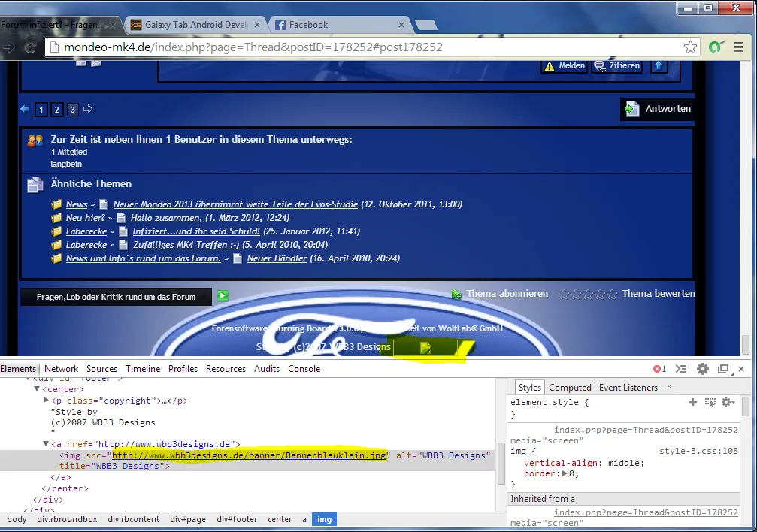Show the console drawer icon
The width and height of the screenshot is (757, 532).
pyautogui.click(x=681, y=369)
